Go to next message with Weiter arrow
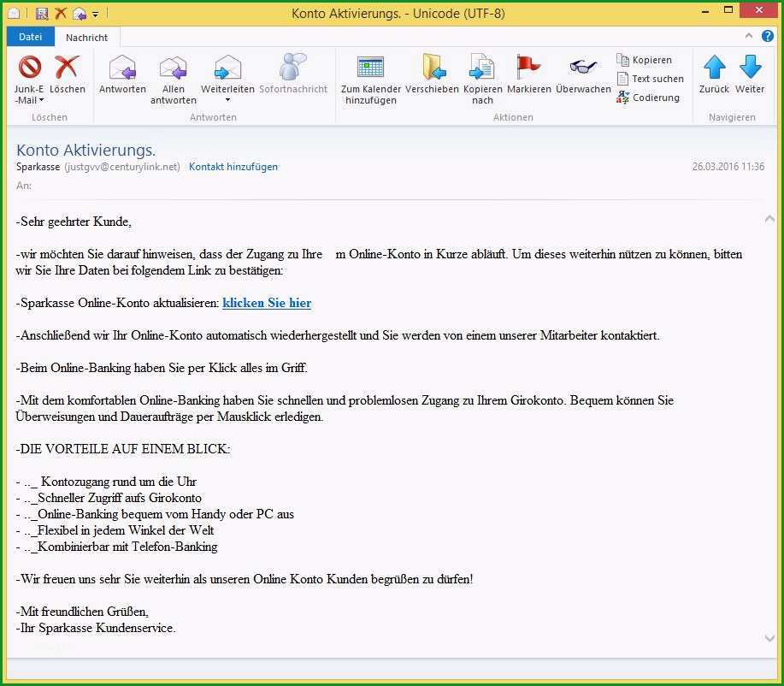This screenshot has height=686, width=784. coord(750,74)
